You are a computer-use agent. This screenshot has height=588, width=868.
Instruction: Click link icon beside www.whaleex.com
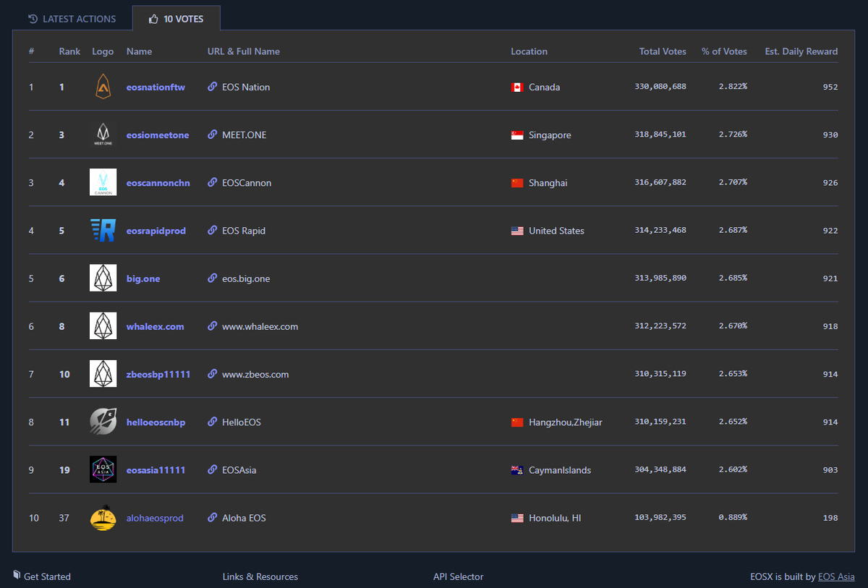212,326
